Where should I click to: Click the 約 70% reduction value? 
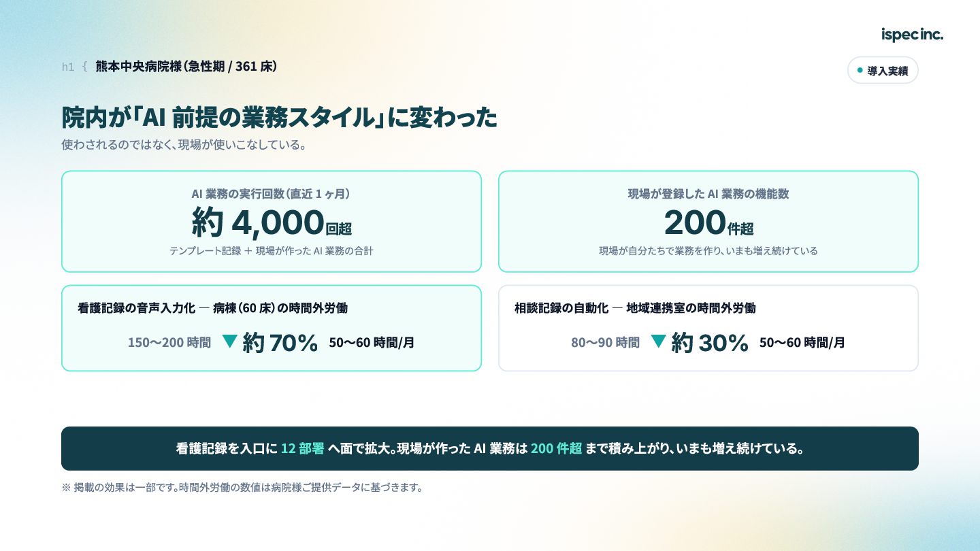280,343
